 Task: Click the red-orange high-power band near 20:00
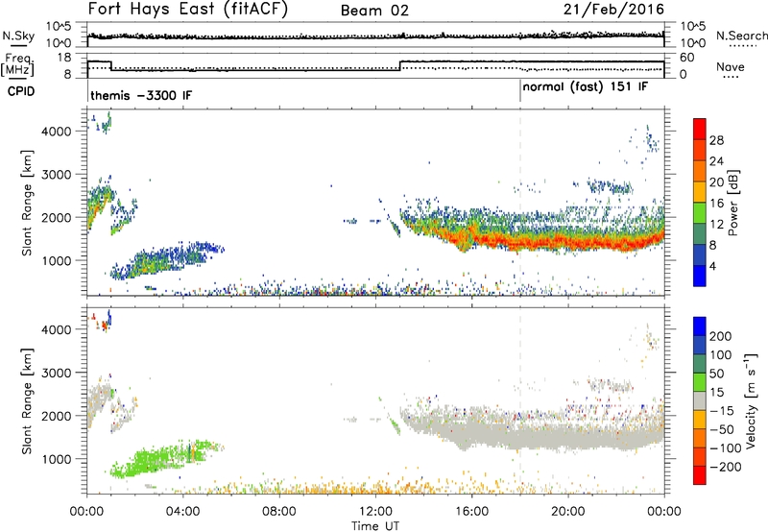click(567, 241)
